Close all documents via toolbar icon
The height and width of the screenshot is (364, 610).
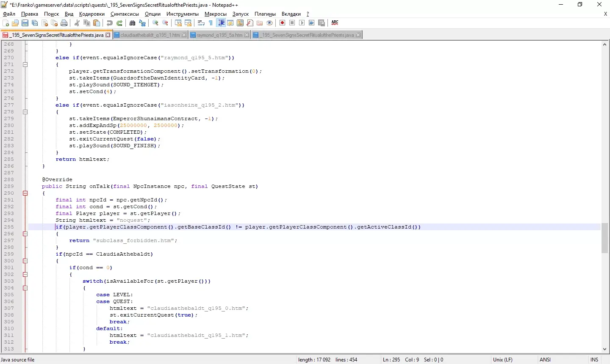(x=54, y=23)
